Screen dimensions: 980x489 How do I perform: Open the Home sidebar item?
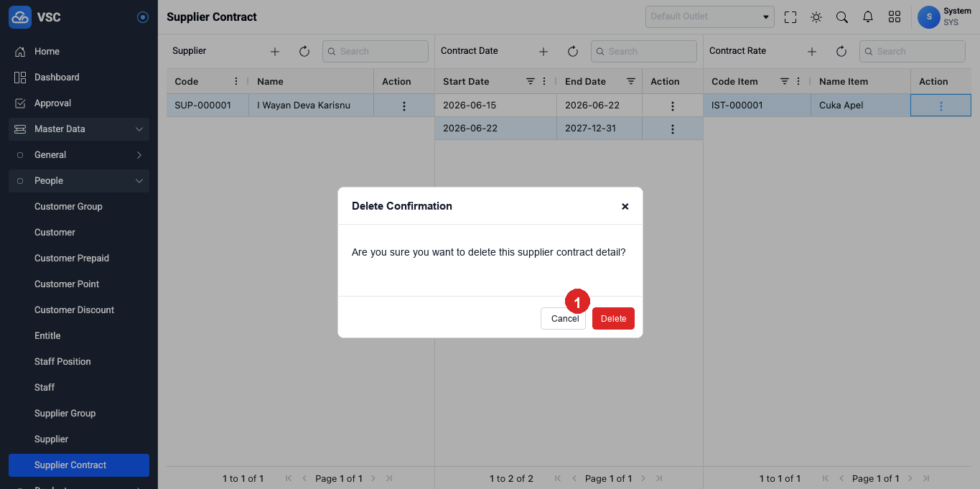click(x=79, y=52)
